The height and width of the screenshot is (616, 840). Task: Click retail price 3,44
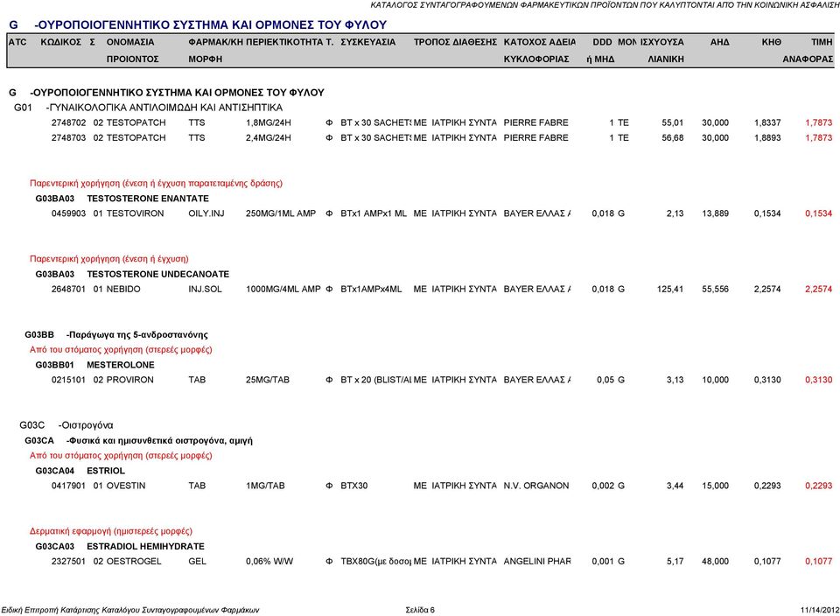pyautogui.click(x=675, y=486)
